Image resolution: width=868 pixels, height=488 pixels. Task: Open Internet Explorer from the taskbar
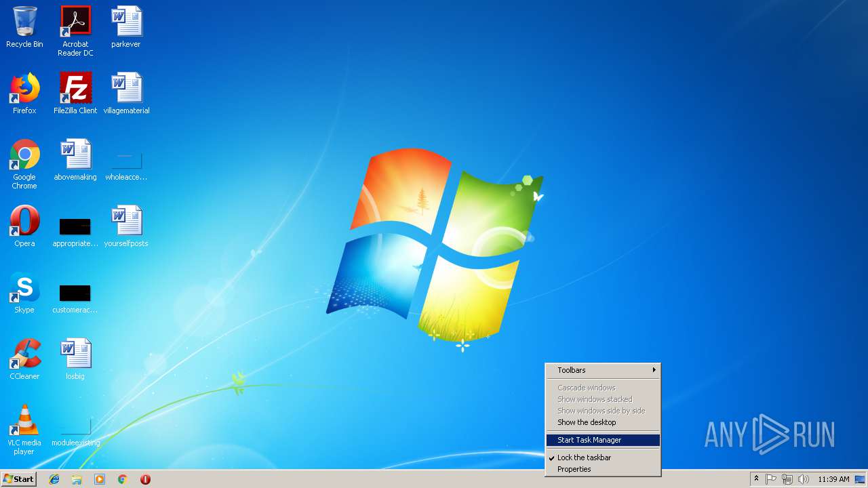coord(54,479)
